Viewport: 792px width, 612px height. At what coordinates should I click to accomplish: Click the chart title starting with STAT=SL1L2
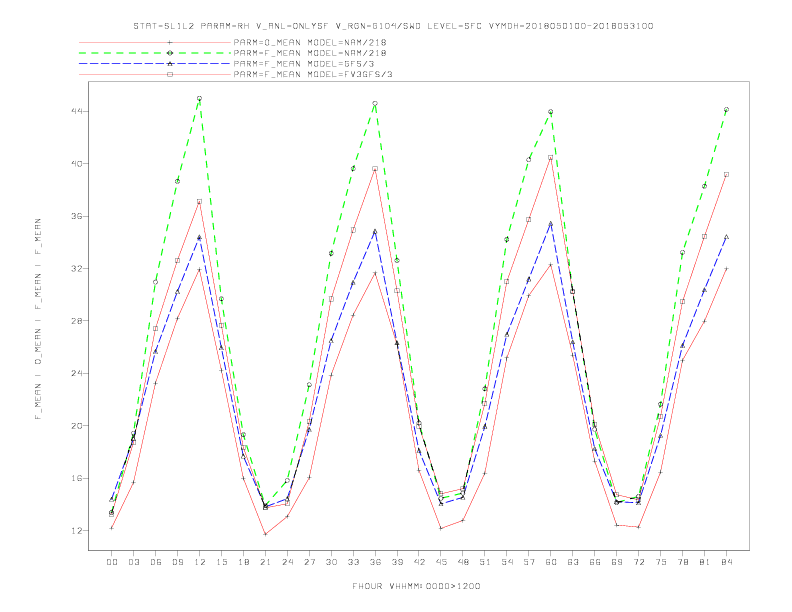[x=393, y=26]
